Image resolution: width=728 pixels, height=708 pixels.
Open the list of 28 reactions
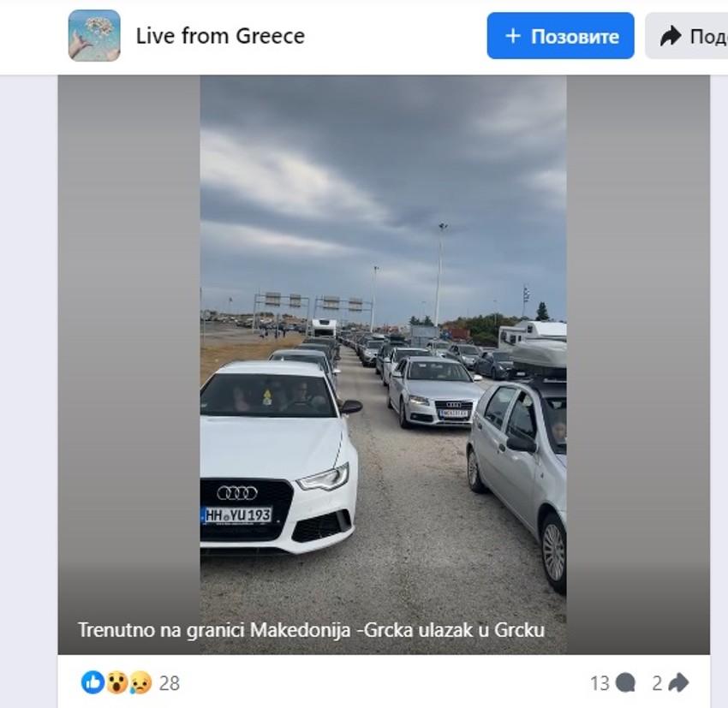click(170, 683)
